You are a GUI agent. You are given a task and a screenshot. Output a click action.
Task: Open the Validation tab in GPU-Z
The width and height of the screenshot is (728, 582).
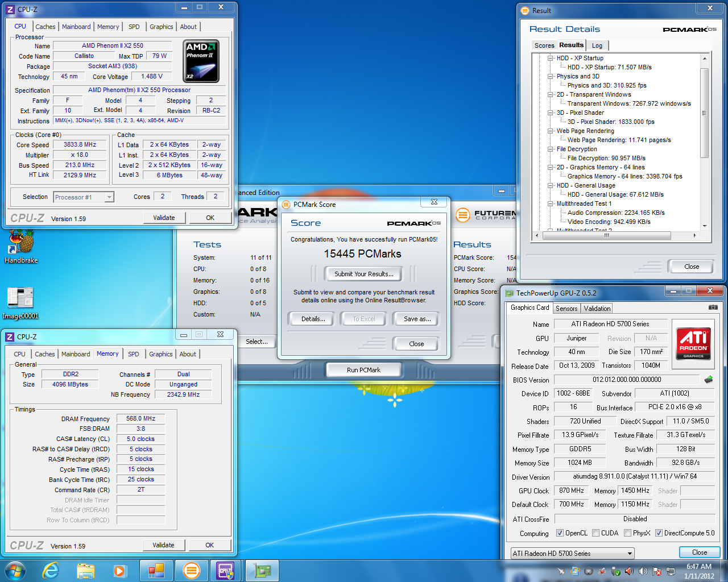(597, 309)
